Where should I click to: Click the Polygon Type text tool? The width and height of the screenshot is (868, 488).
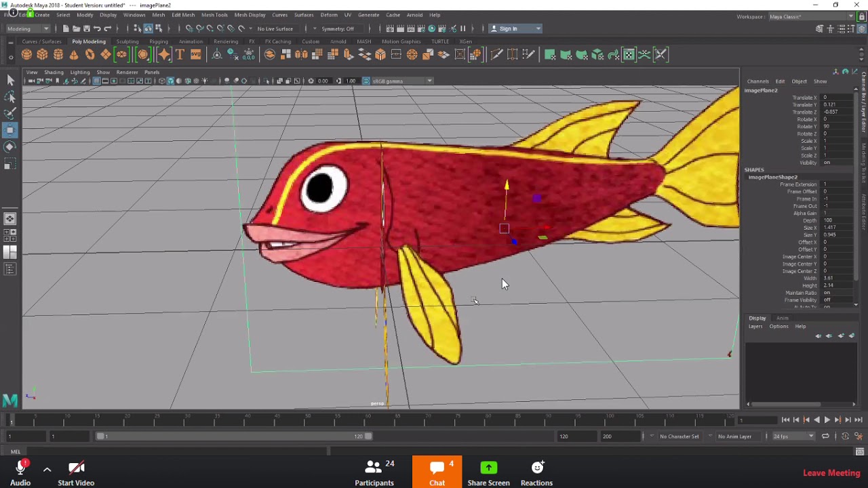click(x=180, y=55)
